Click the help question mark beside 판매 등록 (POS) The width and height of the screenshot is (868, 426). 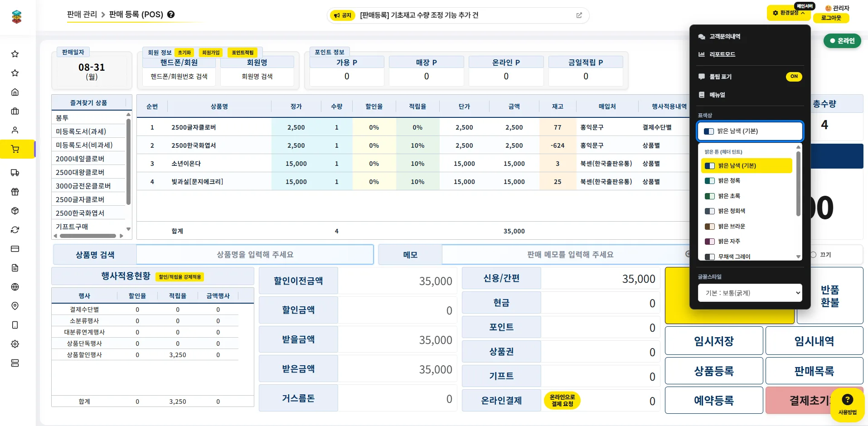pyautogui.click(x=171, y=15)
